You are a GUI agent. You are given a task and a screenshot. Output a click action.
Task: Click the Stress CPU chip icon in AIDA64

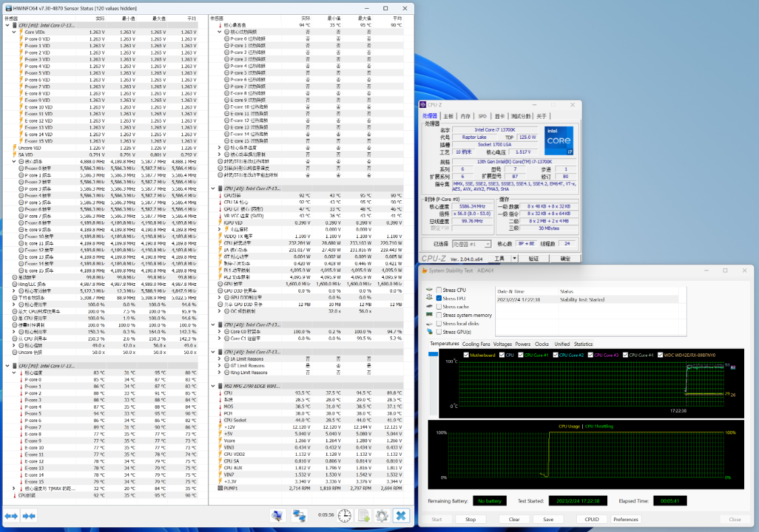[x=429, y=290]
